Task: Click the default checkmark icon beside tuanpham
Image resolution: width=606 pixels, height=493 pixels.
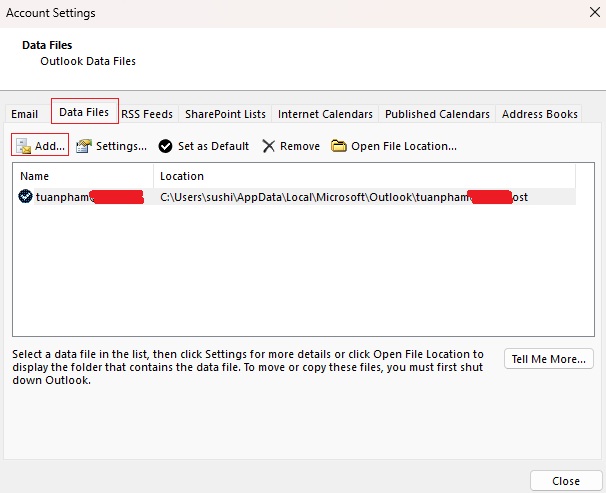Action: 25,197
